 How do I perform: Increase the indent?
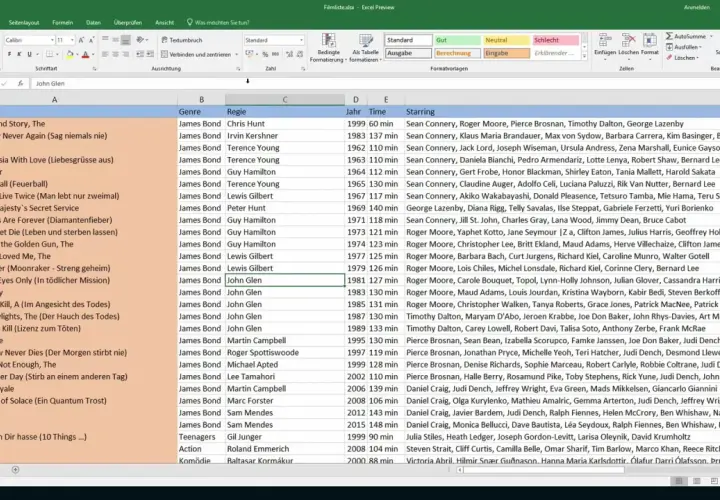tap(150, 54)
